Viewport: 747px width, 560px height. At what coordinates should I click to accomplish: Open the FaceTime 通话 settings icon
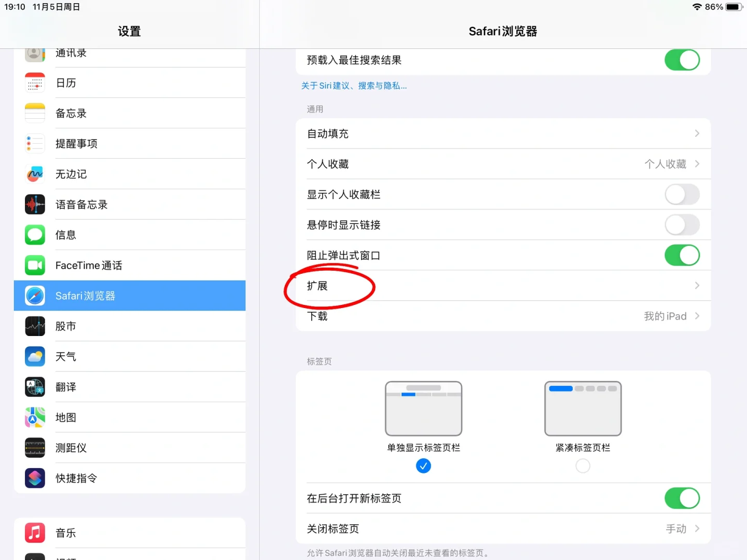(x=34, y=265)
